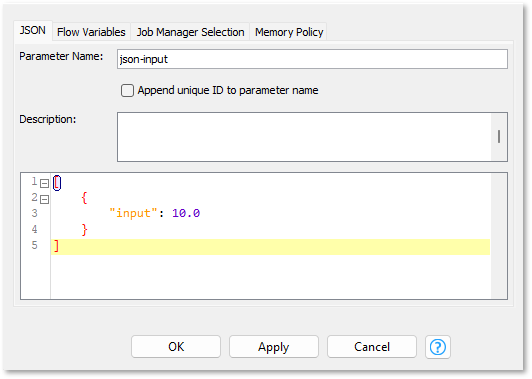Click line number 5 in the gutter

[35, 245]
